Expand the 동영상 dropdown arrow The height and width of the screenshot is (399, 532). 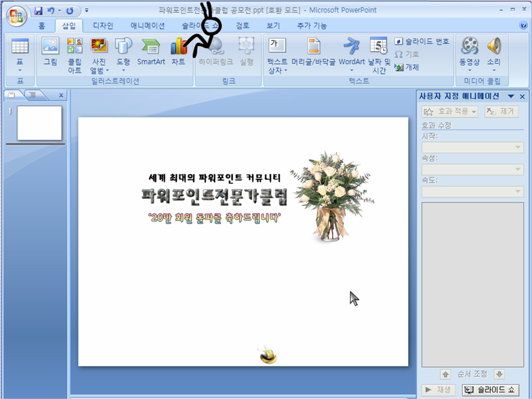coord(470,70)
